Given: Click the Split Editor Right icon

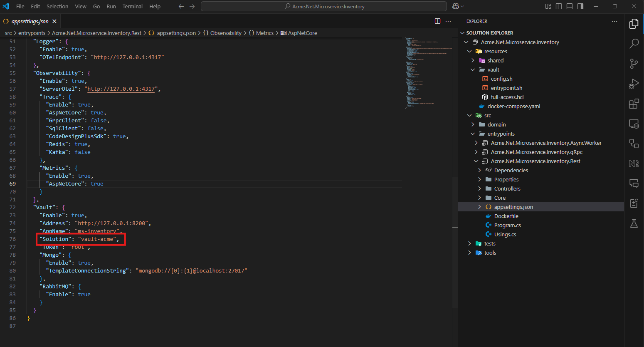Looking at the screenshot, I should pos(437,21).
